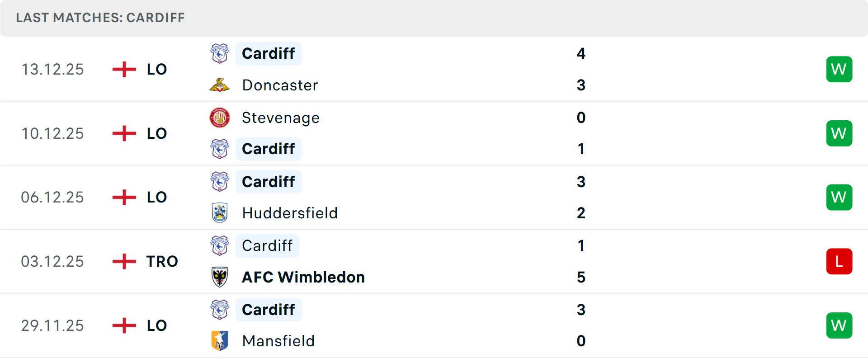Select the Huddersfield team name

[290, 213]
